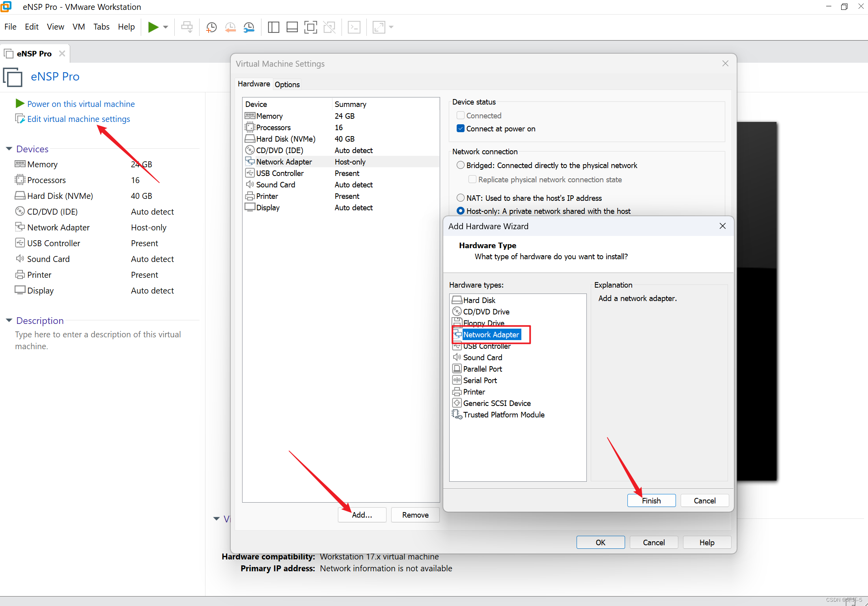Collapse the Devices section
The width and height of the screenshot is (868, 606).
9,149
